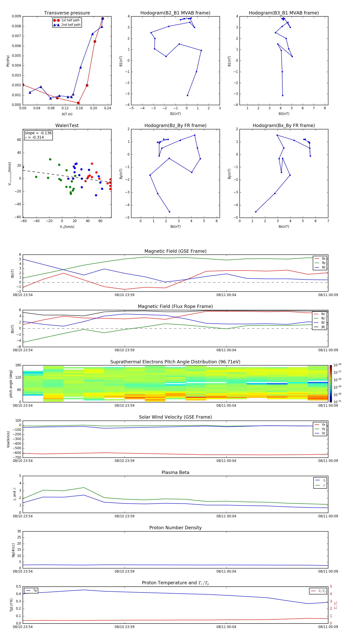Click the 'V_A(km/s)' axis label under WalenTest

point(67,227)
